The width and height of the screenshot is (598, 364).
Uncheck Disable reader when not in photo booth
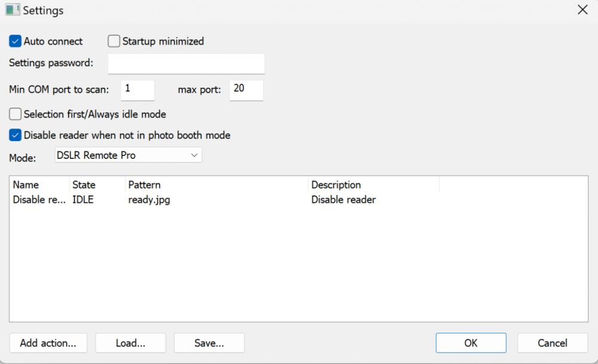(16, 135)
